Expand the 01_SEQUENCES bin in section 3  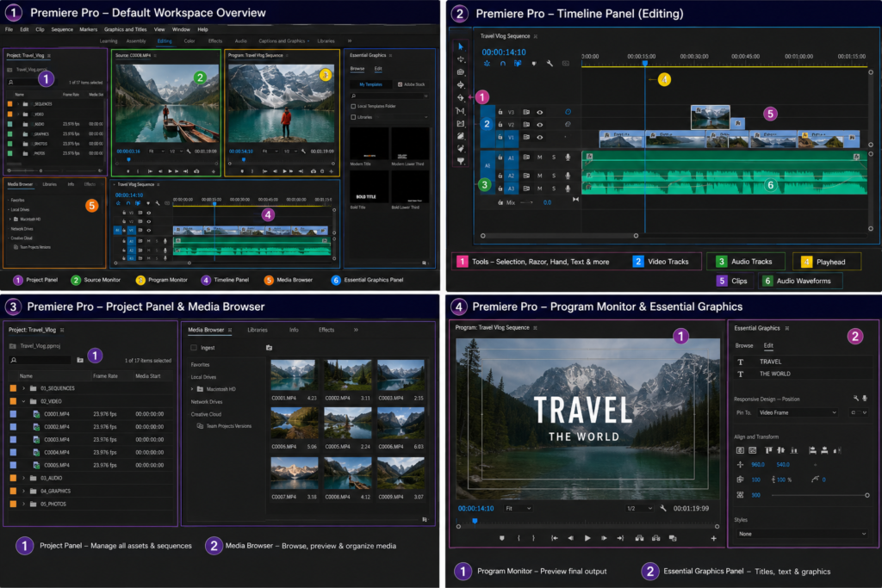coord(23,388)
